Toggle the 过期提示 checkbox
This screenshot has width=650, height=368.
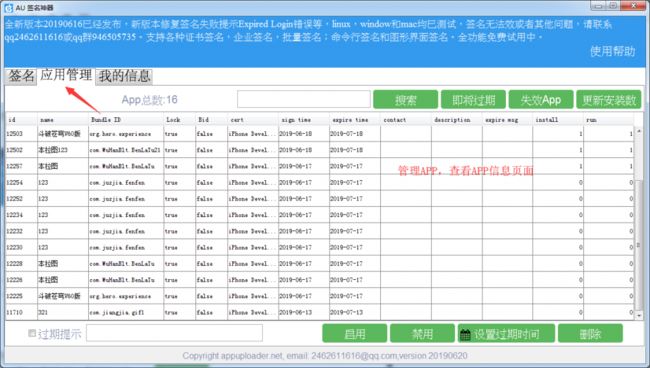point(32,333)
